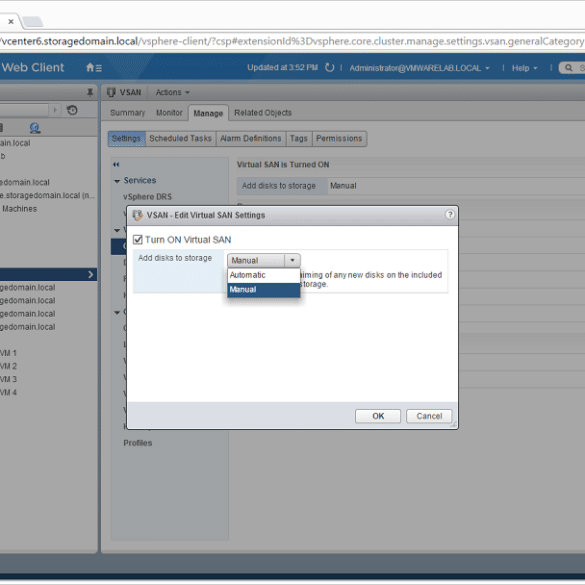Choose Automatic from the dropdown list
585x585 pixels.
click(263, 275)
